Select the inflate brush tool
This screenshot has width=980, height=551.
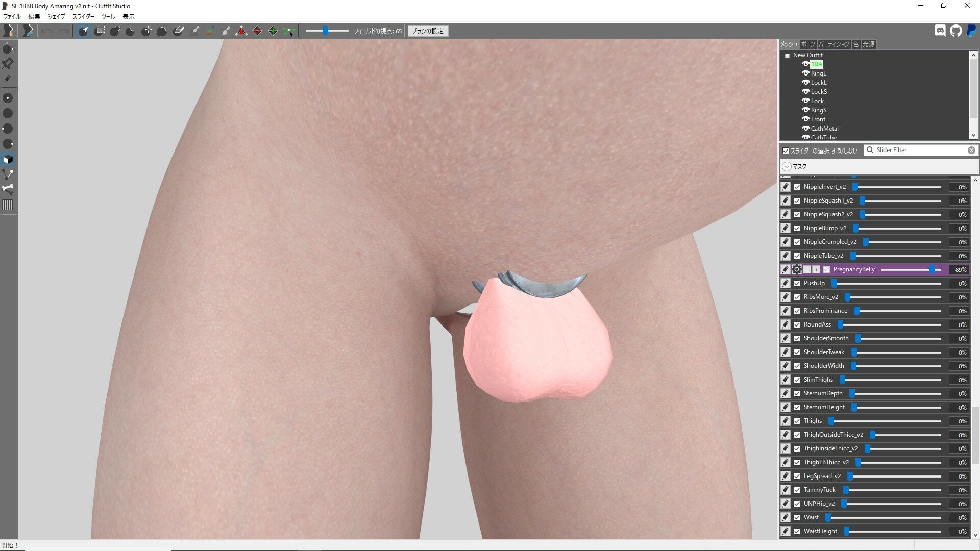tap(115, 31)
